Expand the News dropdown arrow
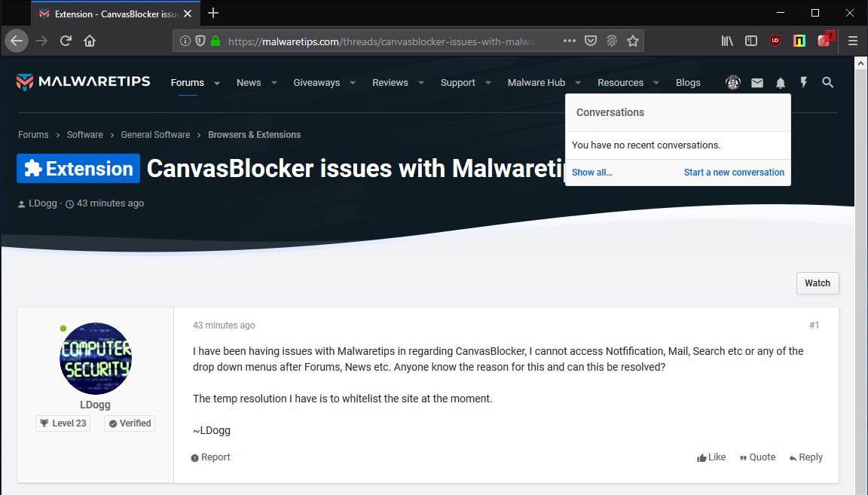Screen dimensions: 868x495 pos(274,83)
